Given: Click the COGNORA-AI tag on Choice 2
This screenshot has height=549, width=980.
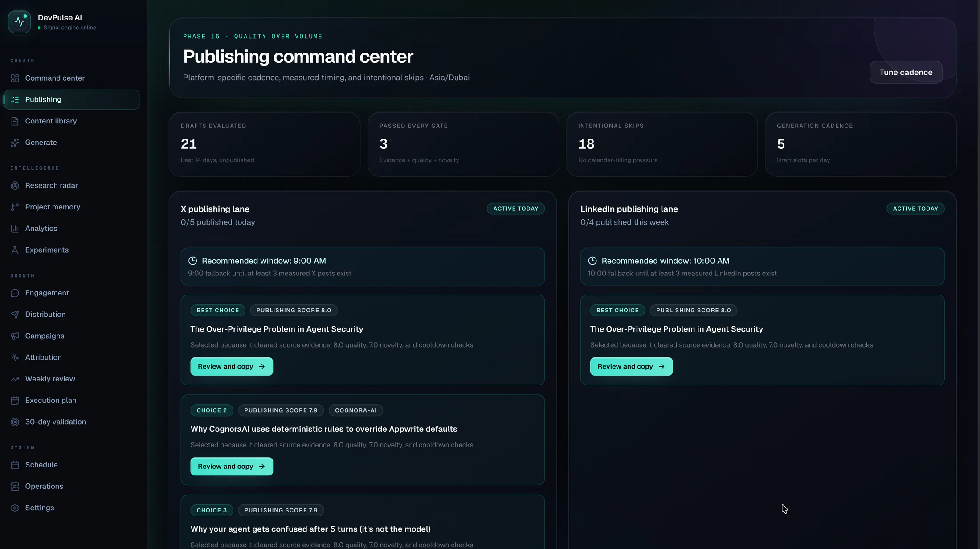Looking at the screenshot, I should (x=355, y=410).
